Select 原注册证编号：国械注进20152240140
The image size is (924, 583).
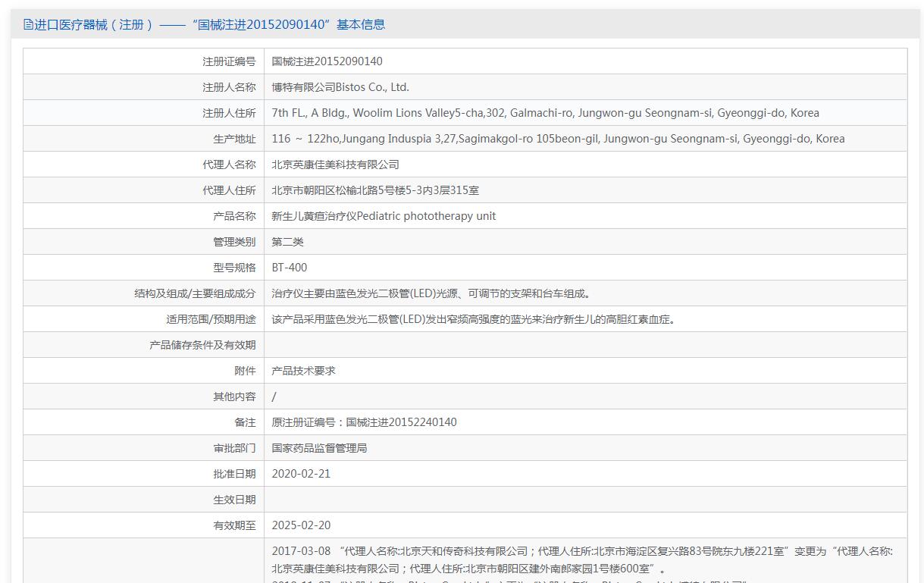pos(364,422)
